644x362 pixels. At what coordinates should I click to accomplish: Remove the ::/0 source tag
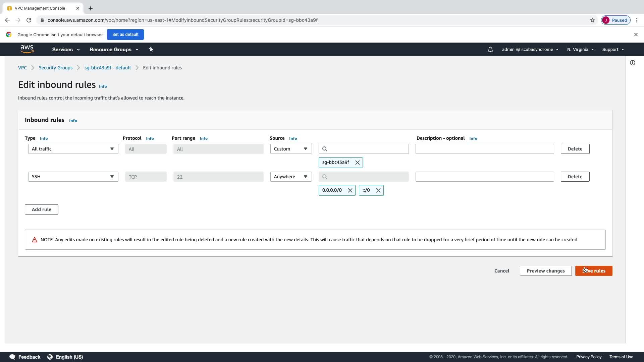[378, 190]
